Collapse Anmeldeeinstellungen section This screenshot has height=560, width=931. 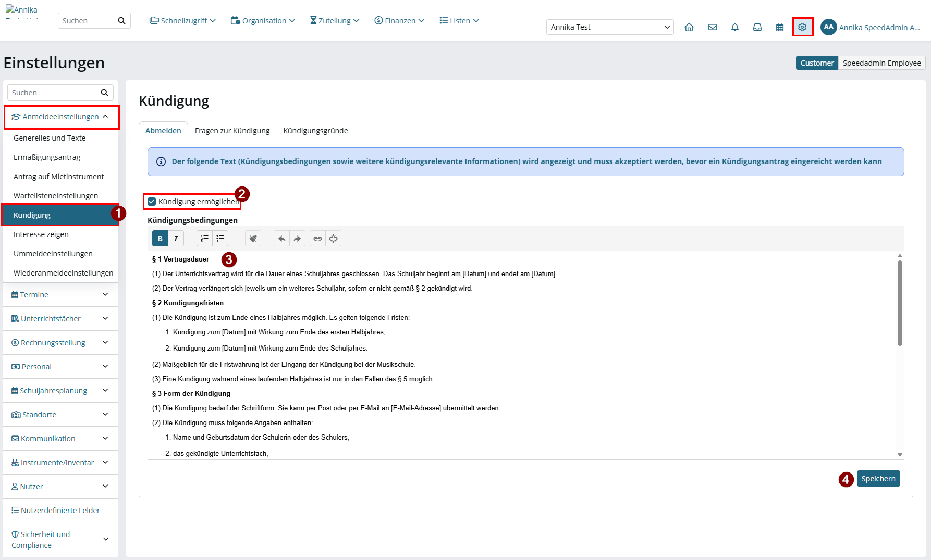click(x=60, y=117)
